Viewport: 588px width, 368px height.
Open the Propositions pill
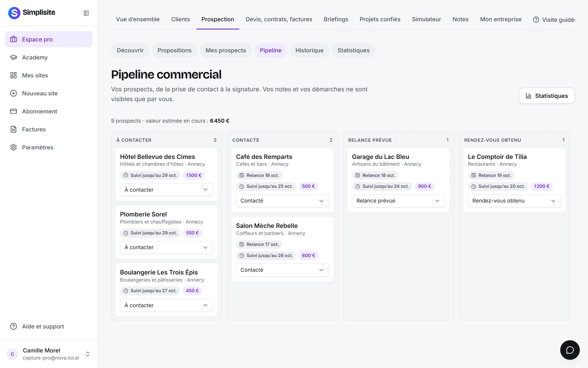174,50
